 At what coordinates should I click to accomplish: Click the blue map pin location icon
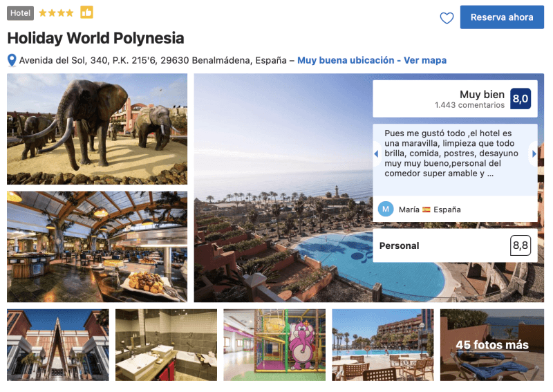coord(12,60)
